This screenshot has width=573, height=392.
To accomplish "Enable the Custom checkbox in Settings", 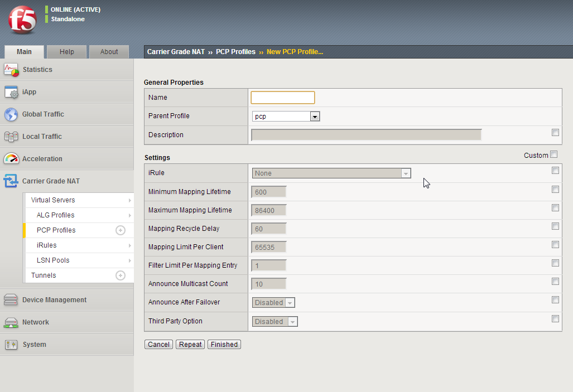I will tap(553, 154).
